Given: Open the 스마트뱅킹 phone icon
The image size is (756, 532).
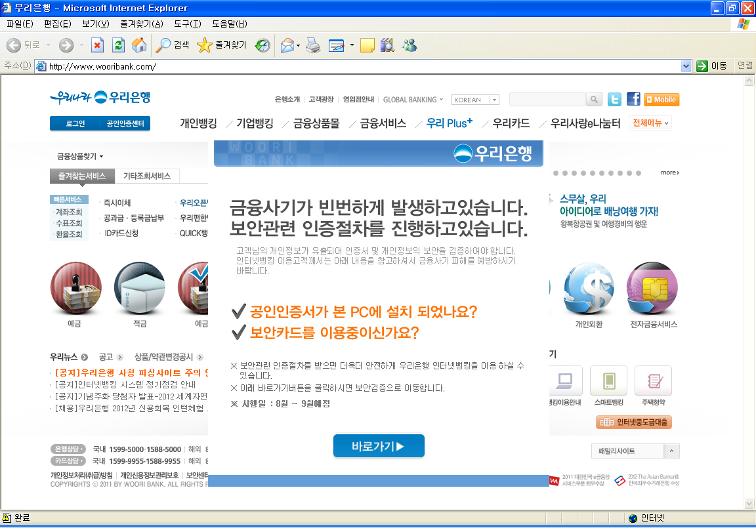Looking at the screenshot, I should (608, 380).
